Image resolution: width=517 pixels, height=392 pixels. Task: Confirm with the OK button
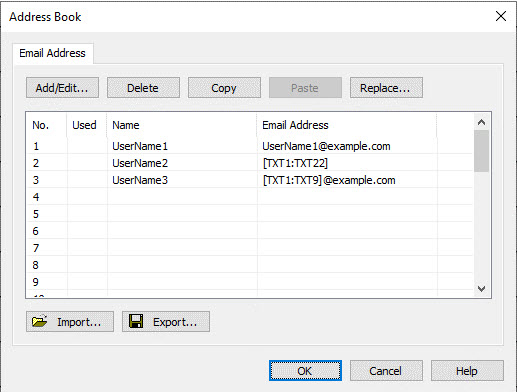[305, 370]
